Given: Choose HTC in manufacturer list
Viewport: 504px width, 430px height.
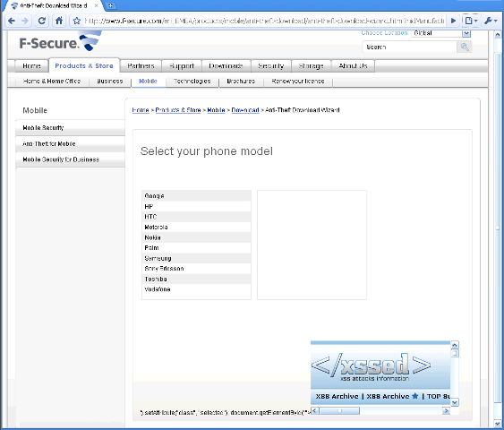Looking at the screenshot, I should pyautogui.click(x=196, y=217).
